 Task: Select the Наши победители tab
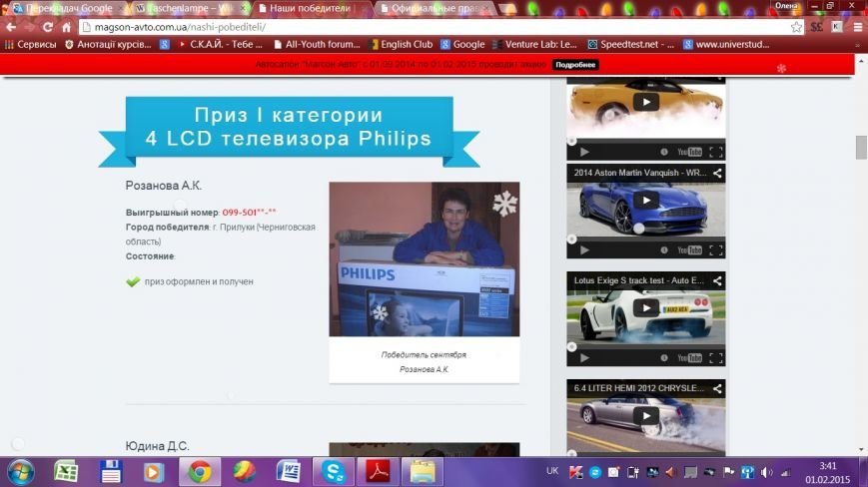[x=310, y=8]
